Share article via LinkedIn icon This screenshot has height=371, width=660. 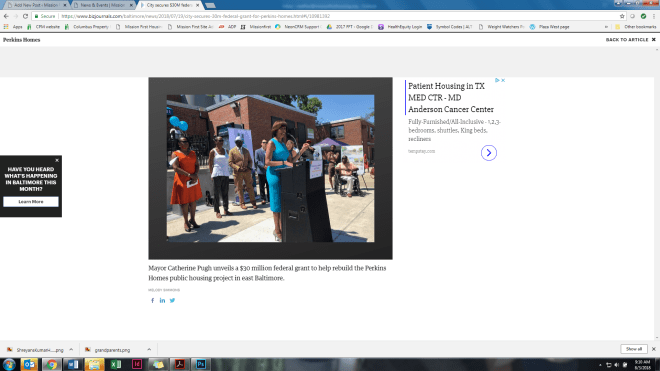(162, 300)
